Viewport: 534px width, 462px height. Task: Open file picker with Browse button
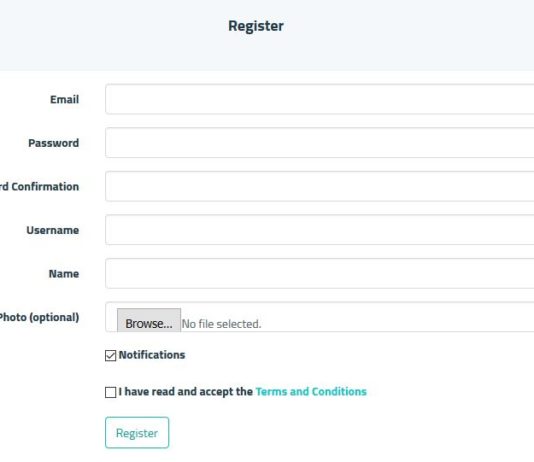click(149, 320)
